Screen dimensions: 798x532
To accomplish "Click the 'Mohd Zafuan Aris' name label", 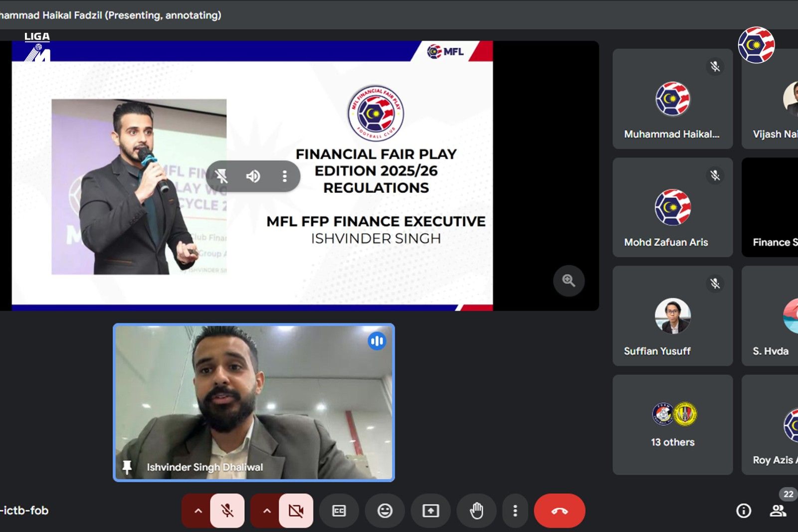I will click(x=666, y=242).
